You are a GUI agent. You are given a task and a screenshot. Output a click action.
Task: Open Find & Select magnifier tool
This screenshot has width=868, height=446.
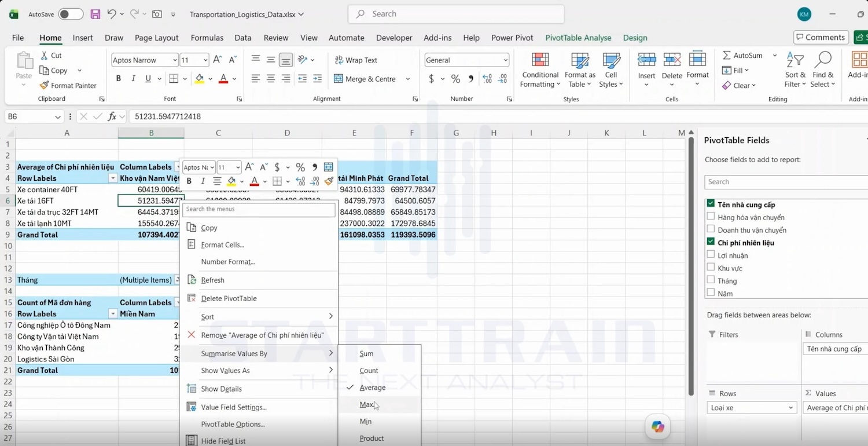[x=823, y=71]
